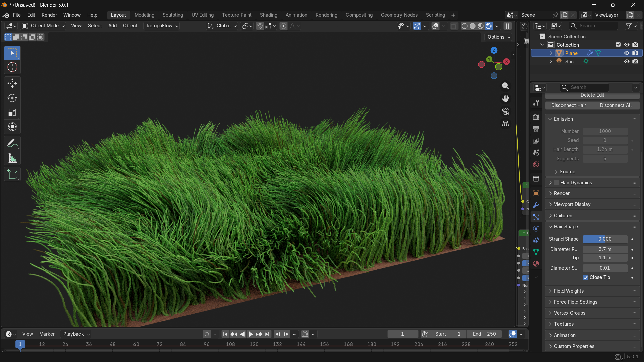The width and height of the screenshot is (644, 362).
Task: Open the Material properties tab
Action: 536,264
